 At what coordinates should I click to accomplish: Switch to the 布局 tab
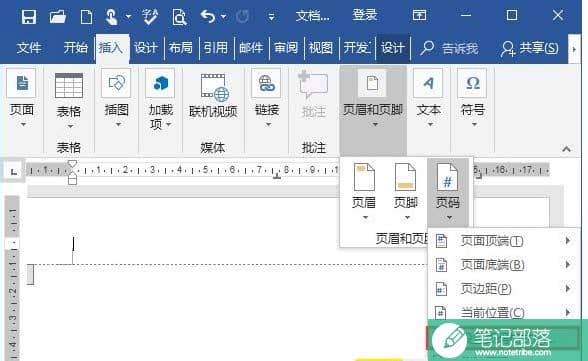click(x=180, y=48)
